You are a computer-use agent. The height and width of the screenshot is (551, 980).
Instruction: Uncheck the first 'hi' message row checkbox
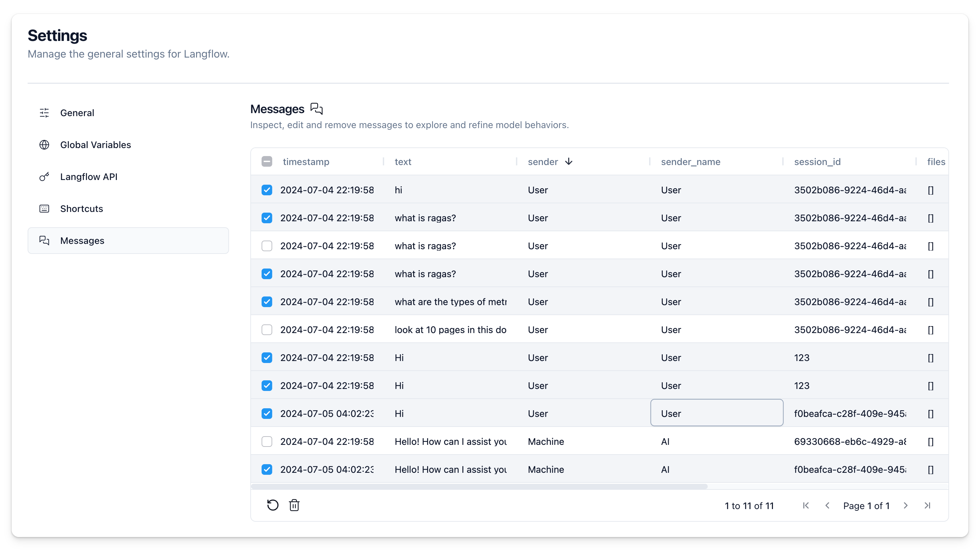[267, 190]
